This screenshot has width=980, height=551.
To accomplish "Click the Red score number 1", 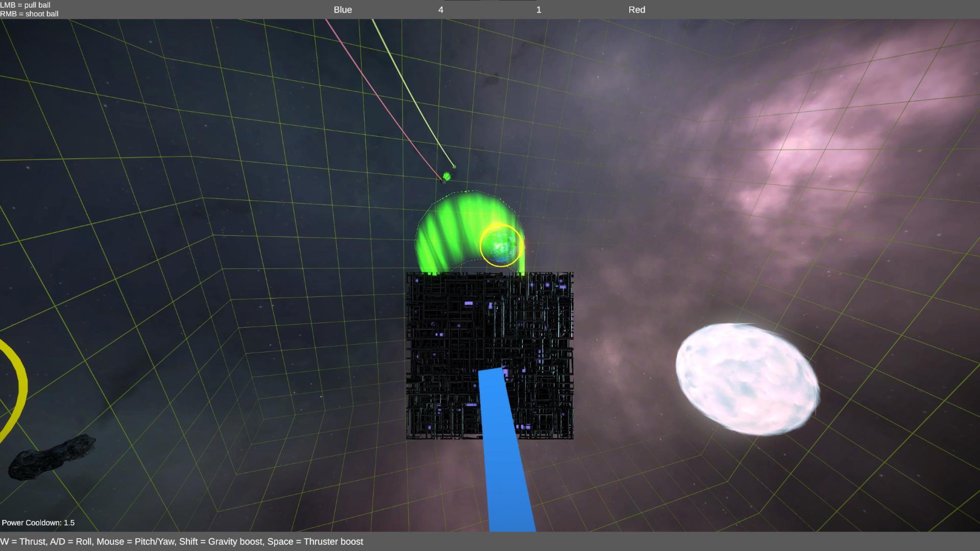I will (x=538, y=10).
